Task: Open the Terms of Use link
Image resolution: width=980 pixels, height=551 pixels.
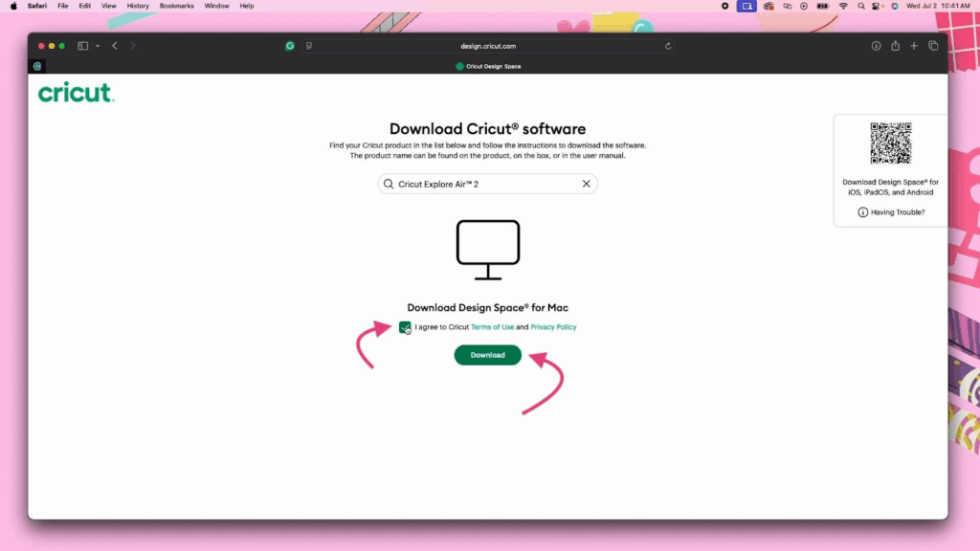Action: point(493,327)
